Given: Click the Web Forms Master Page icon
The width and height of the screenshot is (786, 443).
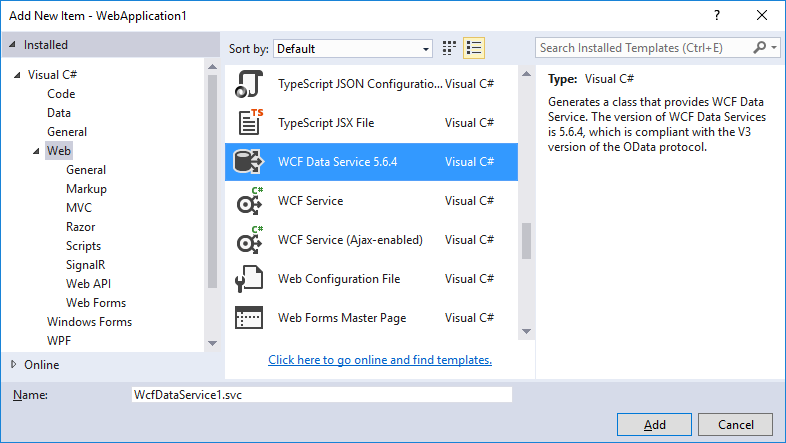Looking at the screenshot, I should (248, 318).
